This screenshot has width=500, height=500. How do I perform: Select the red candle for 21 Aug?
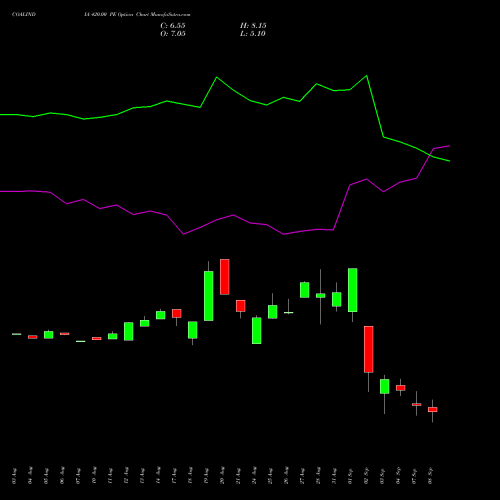click(x=241, y=306)
